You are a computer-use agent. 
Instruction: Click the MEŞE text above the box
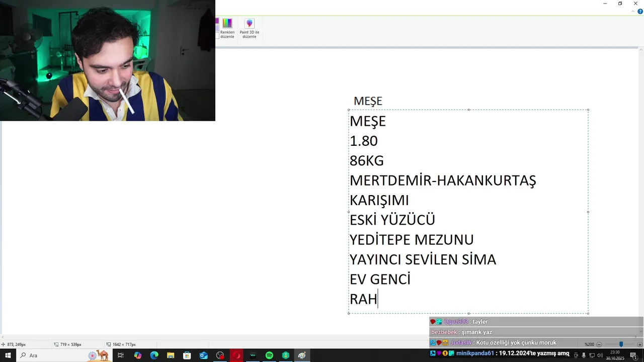(x=368, y=101)
